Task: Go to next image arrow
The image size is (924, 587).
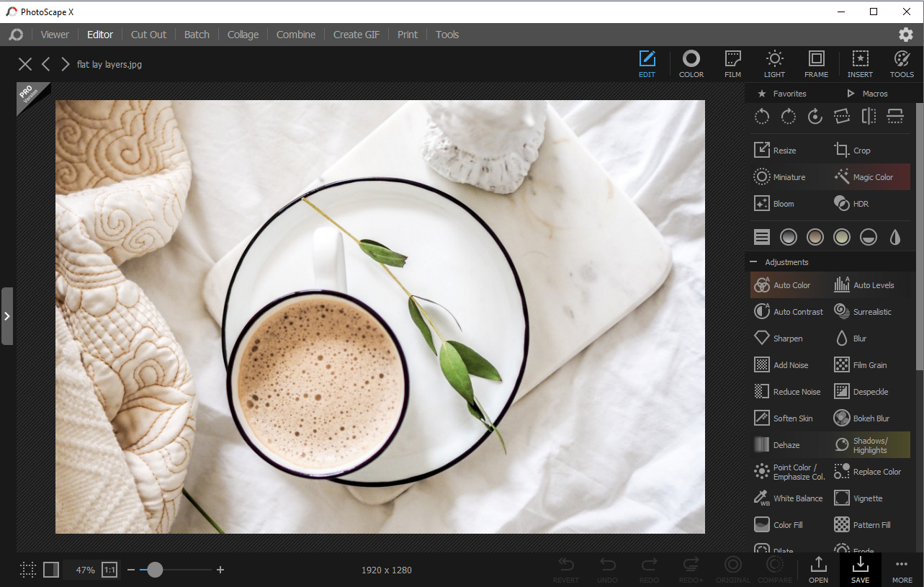Action: click(66, 64)
